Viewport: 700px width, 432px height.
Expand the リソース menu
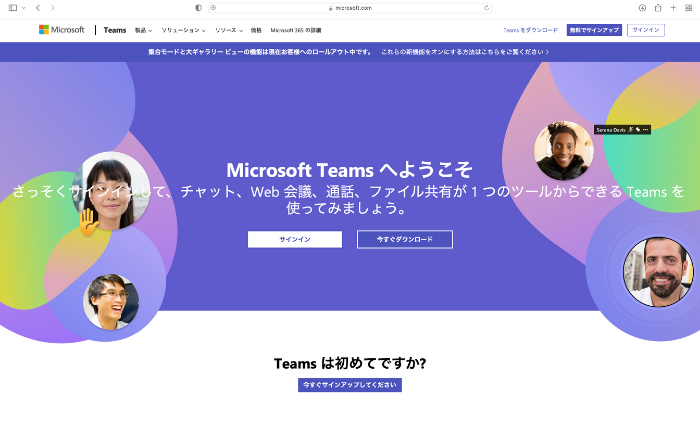[229, 30]
